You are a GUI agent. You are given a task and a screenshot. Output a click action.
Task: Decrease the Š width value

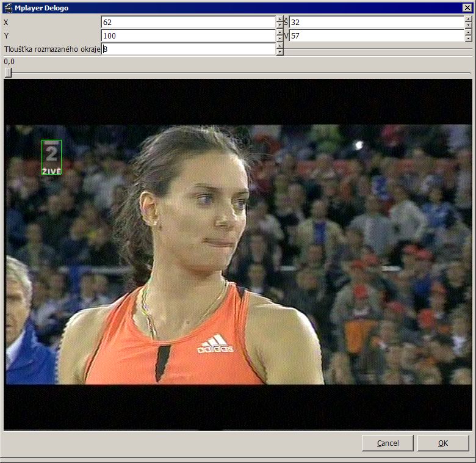click(x=469, y=26)
